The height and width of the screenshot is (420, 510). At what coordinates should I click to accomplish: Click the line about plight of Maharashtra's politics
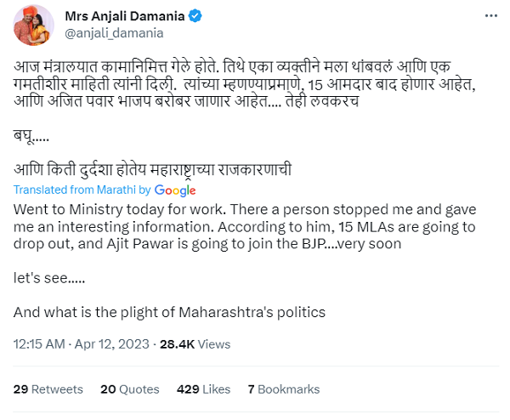coord(170,312)
